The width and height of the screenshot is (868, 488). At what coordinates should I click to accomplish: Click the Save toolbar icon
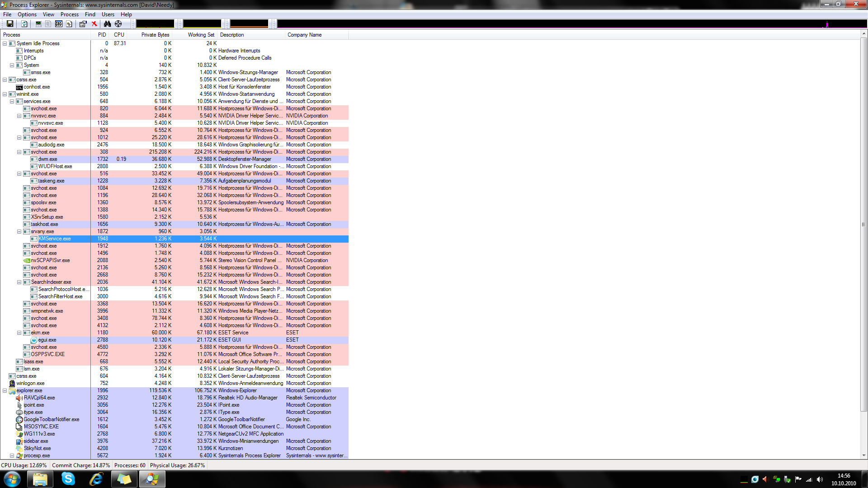pos(9,24)
